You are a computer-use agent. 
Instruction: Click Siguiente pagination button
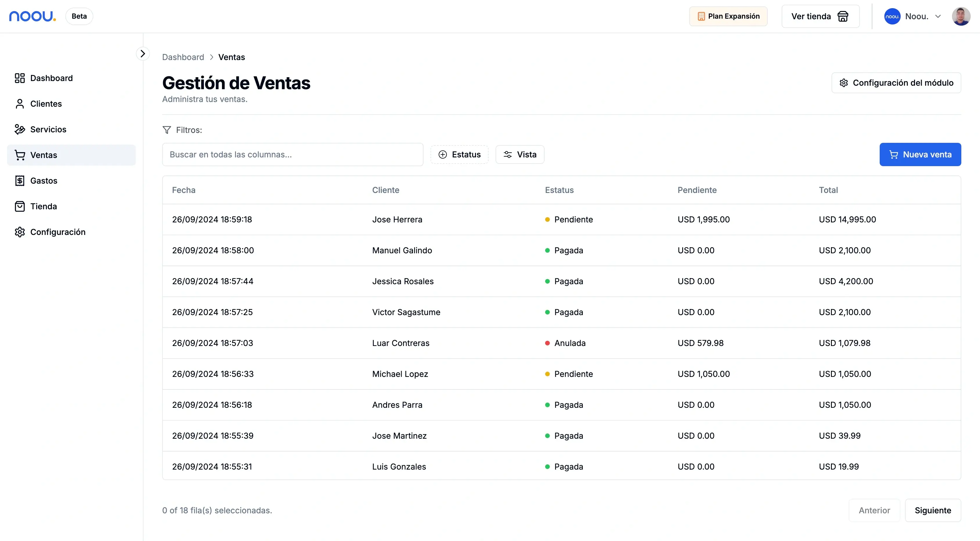933,510
